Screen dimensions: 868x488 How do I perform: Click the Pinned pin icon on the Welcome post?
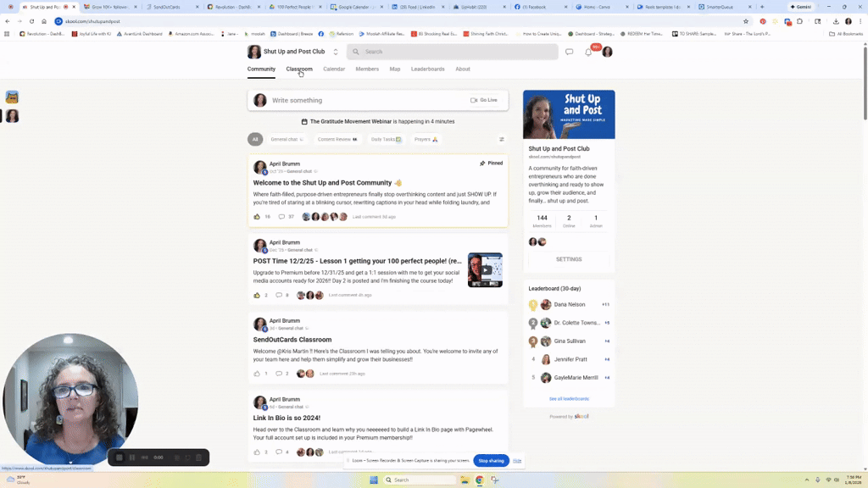[482, 164]
